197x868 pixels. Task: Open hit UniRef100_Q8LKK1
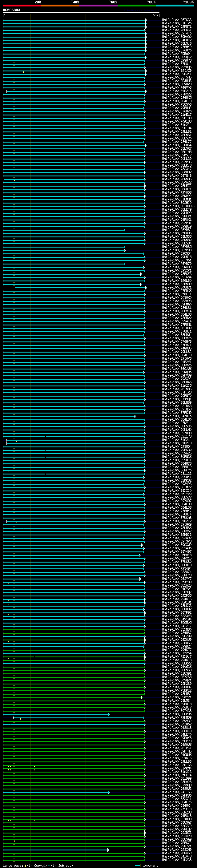point(177,30)
